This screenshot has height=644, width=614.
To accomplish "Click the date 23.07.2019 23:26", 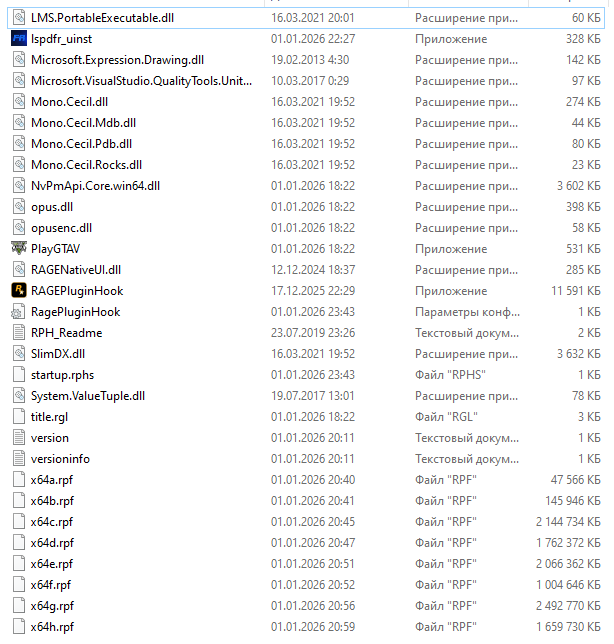I will click(x=313, y=333).
